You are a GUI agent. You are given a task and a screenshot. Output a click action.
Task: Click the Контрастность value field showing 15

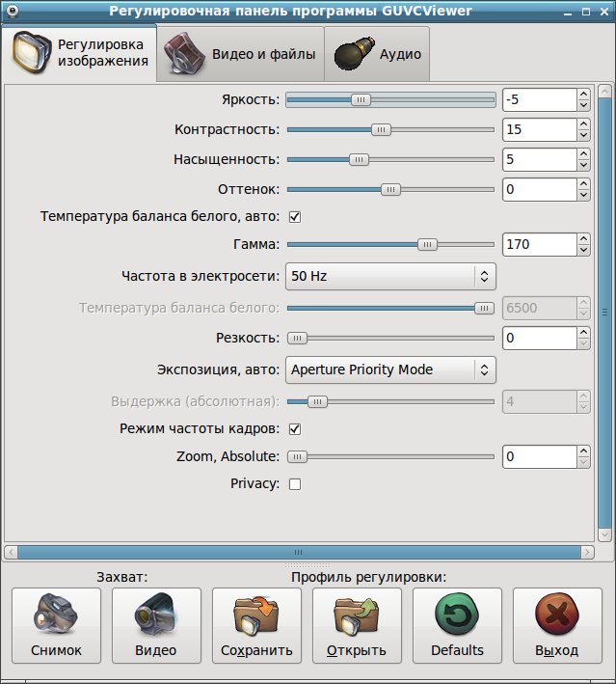[x=540, y=130]
